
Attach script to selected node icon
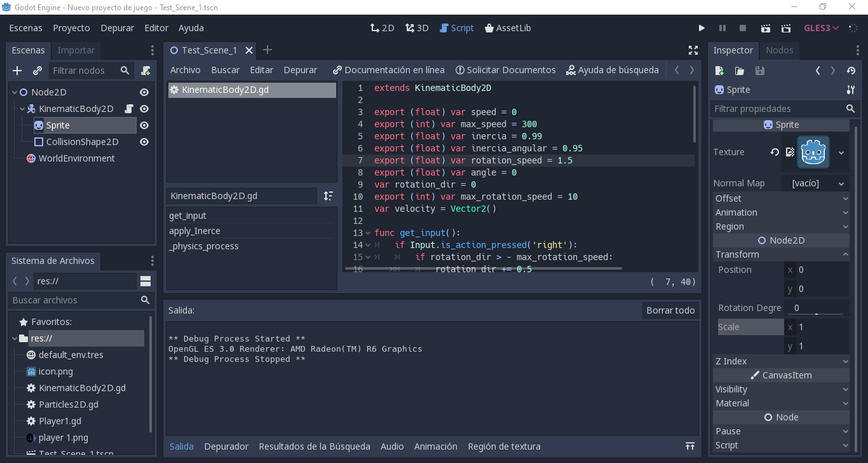click(x=146, y=71)
